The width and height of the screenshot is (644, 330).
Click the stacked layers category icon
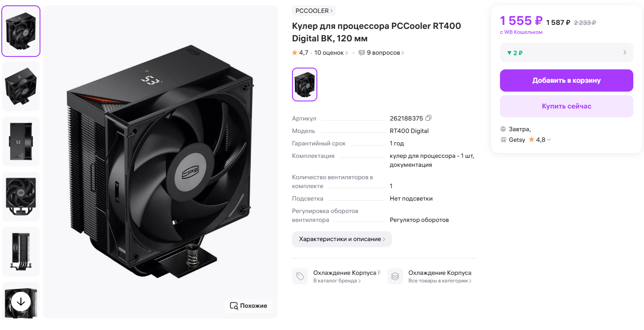pyautogui.click(x=395, y=276)
